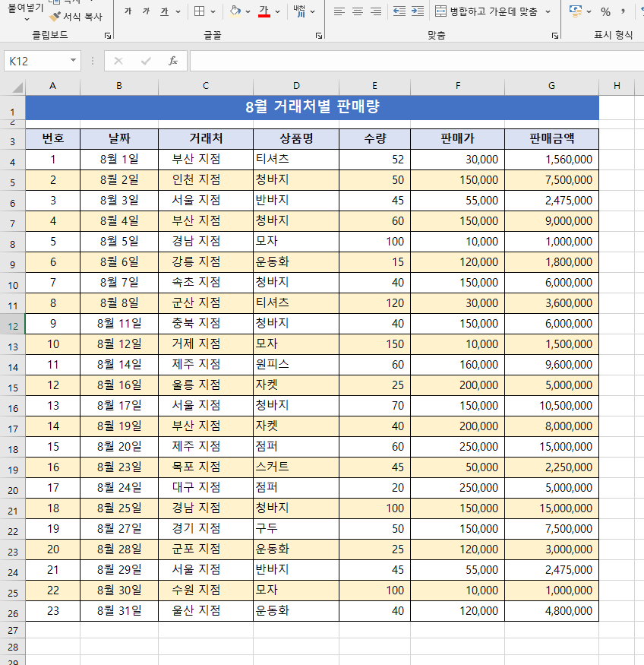Open the merge and center dropdown arrow
This screenshot has width=644, height=665.
[548, 12]
